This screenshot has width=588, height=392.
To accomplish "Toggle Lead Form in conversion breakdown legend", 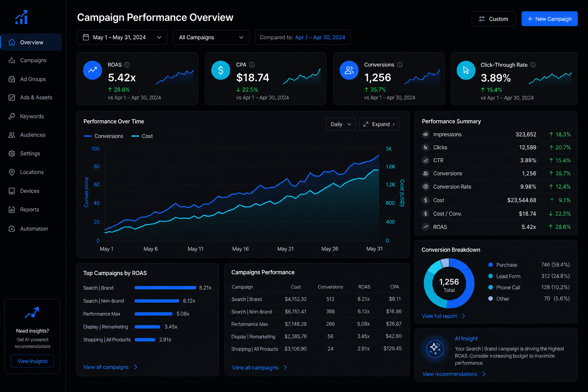I will [504, 276].
